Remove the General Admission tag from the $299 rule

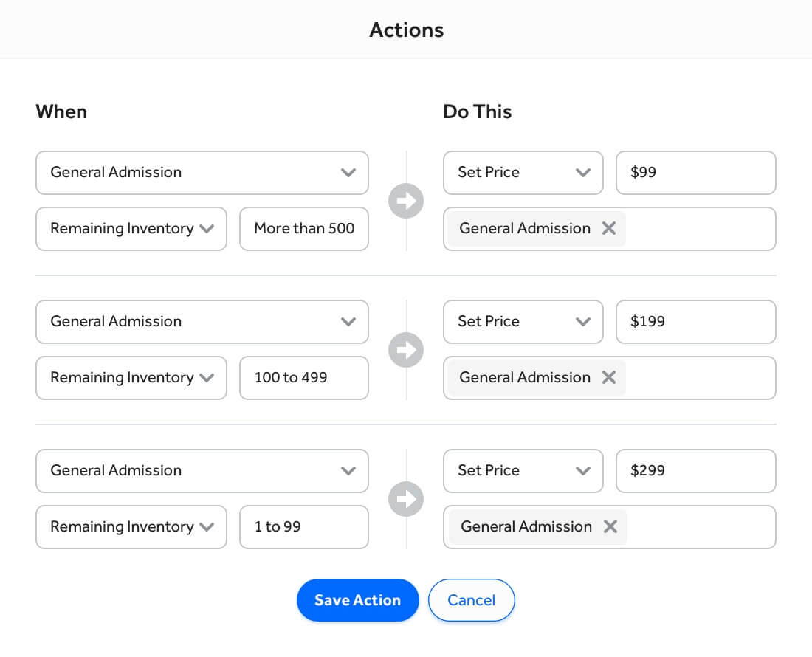pos(610,526)
